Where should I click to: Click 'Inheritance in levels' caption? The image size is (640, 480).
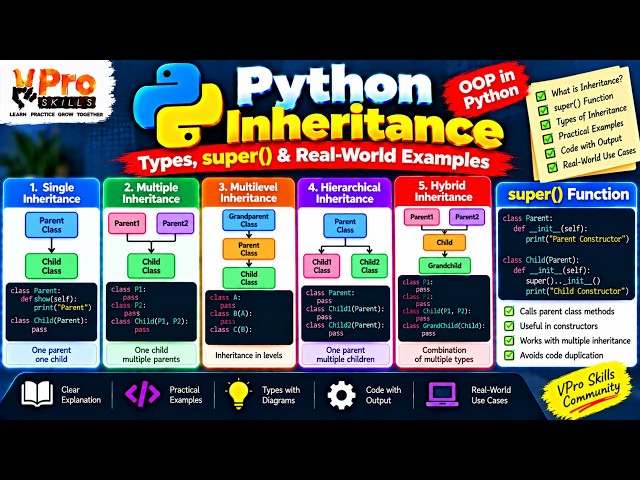(x=249, y=355)
